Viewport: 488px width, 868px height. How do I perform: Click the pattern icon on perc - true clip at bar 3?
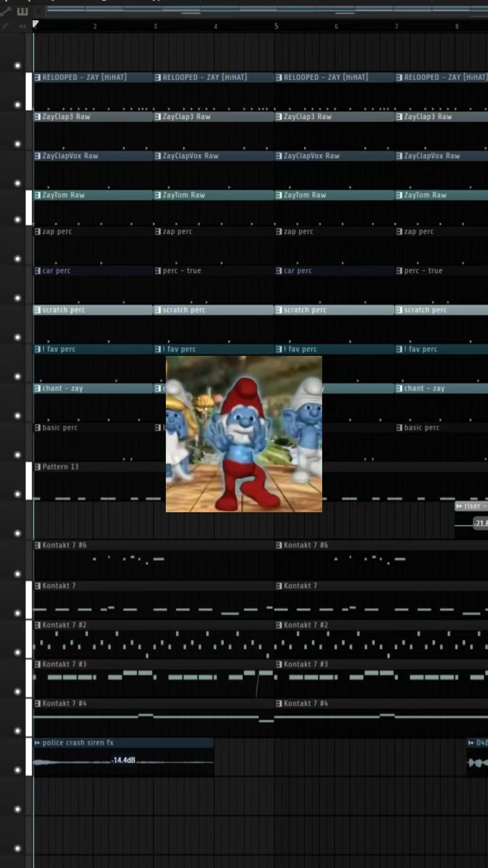[x=158, y=271]
